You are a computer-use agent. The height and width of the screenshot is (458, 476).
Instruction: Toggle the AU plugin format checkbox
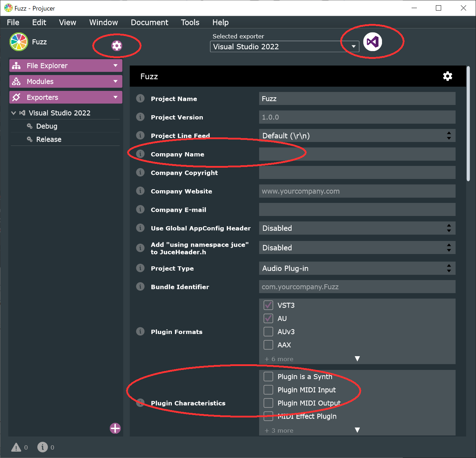click(268, 318)
